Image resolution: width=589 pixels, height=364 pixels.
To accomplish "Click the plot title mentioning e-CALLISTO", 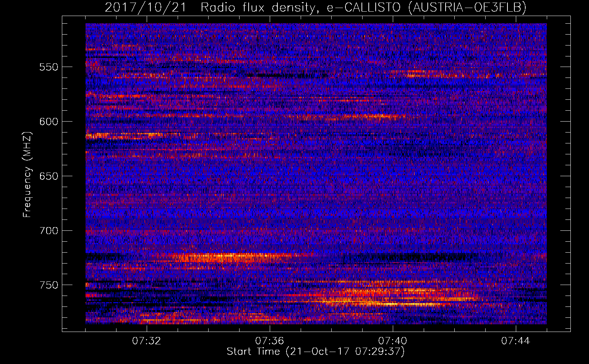I will (316, 7).
